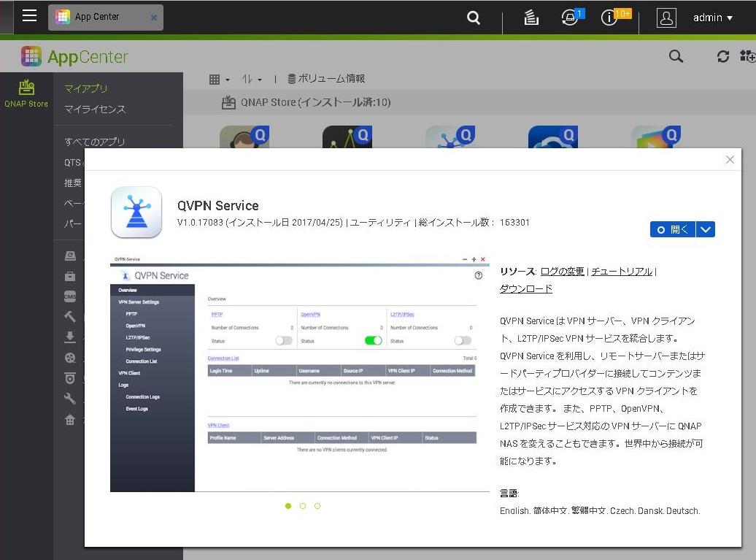756x560 pixels.
Task: Click the 開く open button
Action: pyautogui.click(x=673, y=229)
